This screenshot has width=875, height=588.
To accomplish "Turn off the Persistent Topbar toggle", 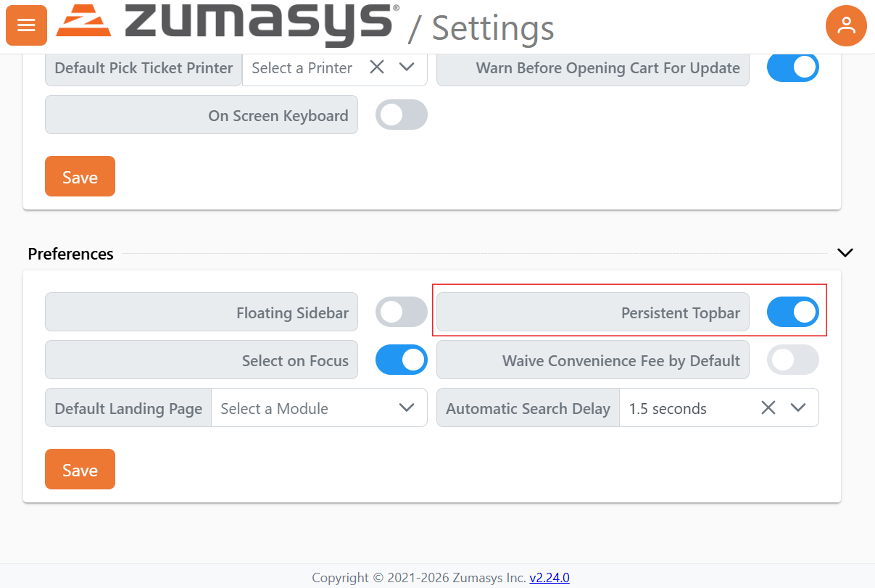I will tap(792, 312).
